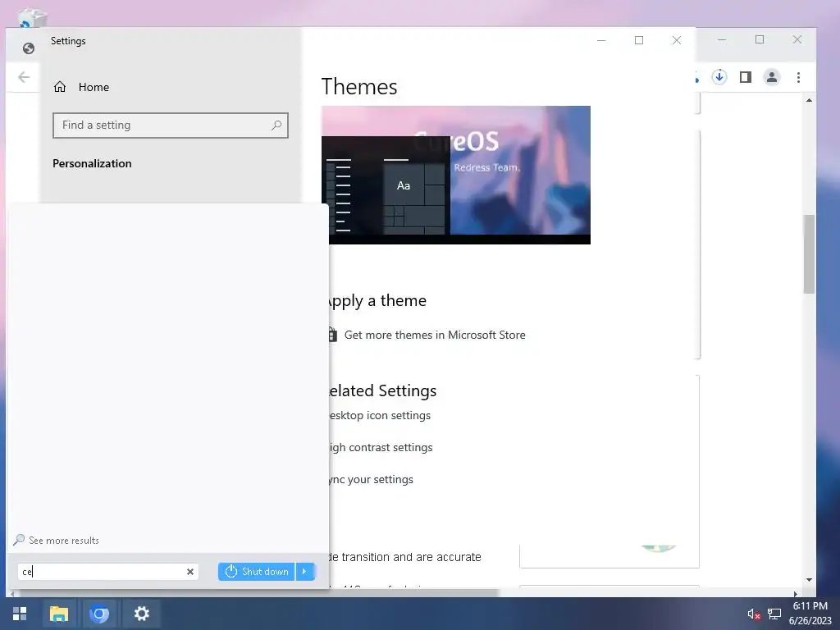
Task: Click the Shut down button
Action: pos(257,572)
